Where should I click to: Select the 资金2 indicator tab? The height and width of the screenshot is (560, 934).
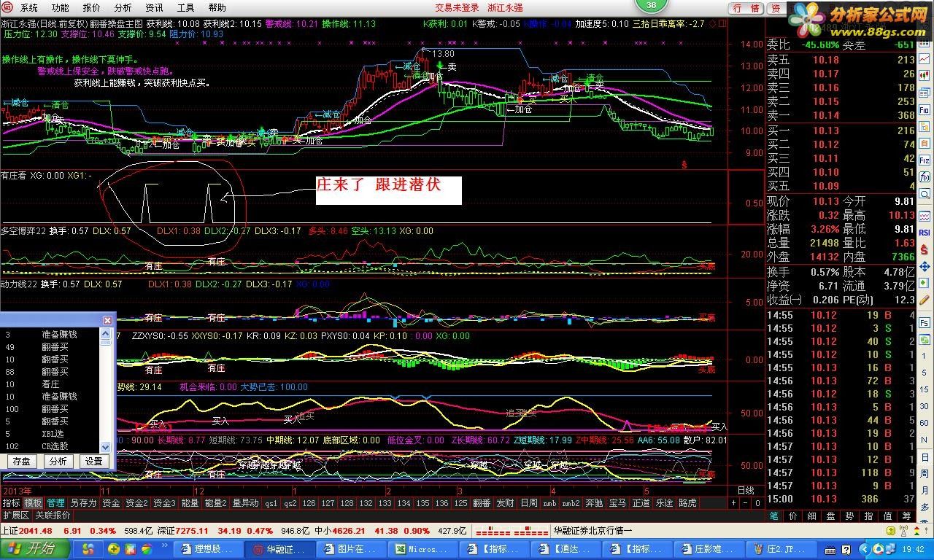(x=136, y=503)
